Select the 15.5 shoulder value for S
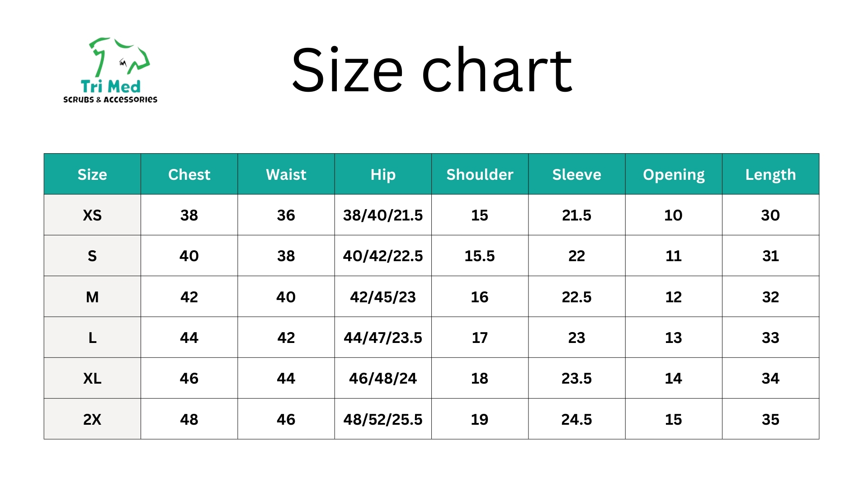This screenshot has height=488, width=868. click(x=480, y=256)
